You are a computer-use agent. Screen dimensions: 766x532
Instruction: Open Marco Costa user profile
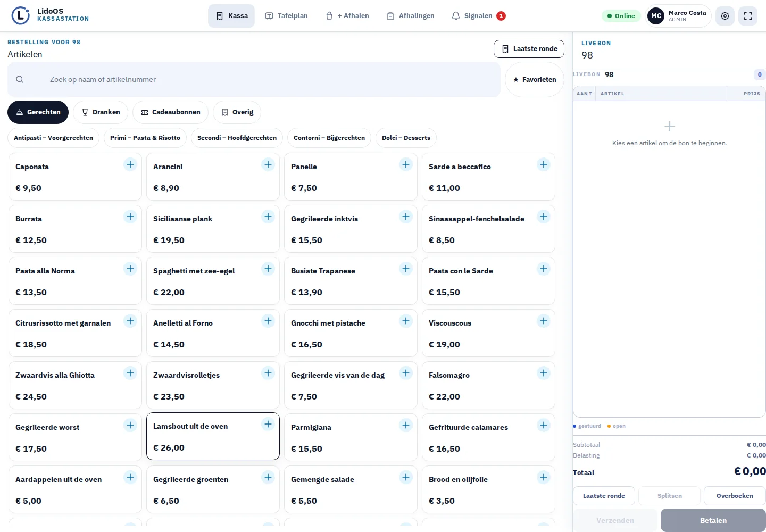click(x=678, y=16)
